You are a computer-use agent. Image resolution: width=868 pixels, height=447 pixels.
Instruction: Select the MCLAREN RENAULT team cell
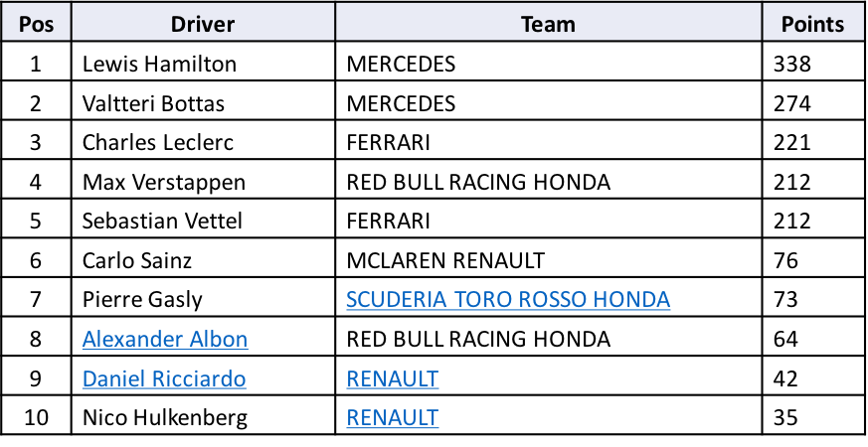[x=549, y=260]
